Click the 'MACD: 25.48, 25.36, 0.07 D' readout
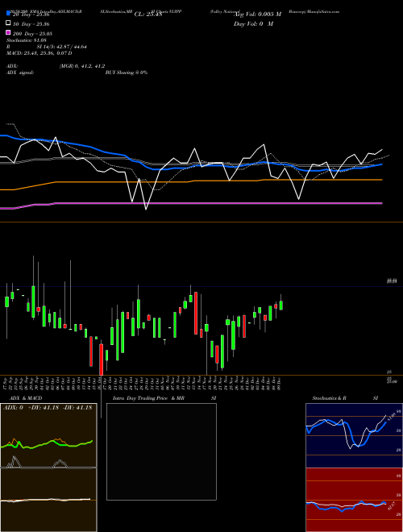Image resolution: width=403 pixels, height=532 pixels. point(39,53)
